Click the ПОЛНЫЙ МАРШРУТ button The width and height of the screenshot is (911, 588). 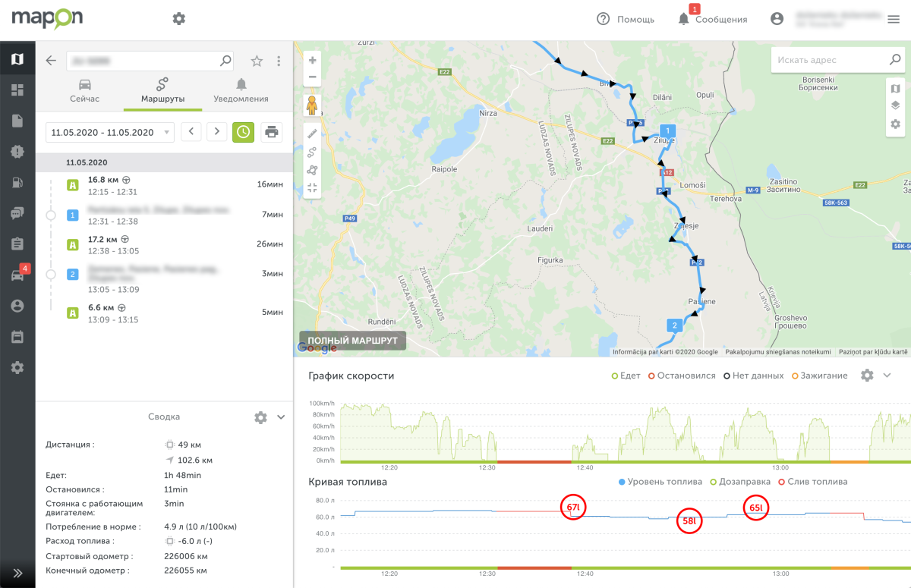point(353,341)
